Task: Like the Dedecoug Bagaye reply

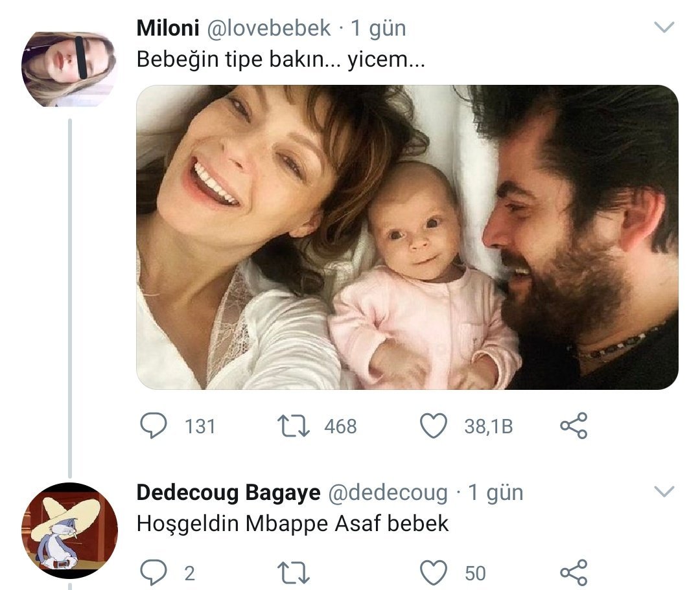Action: click(x=434, y=573)
